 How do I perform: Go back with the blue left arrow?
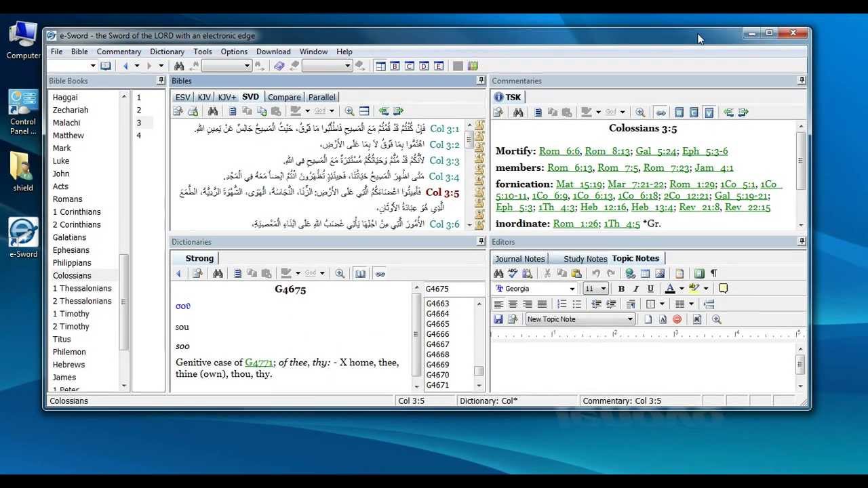click(x=125, y=66)
